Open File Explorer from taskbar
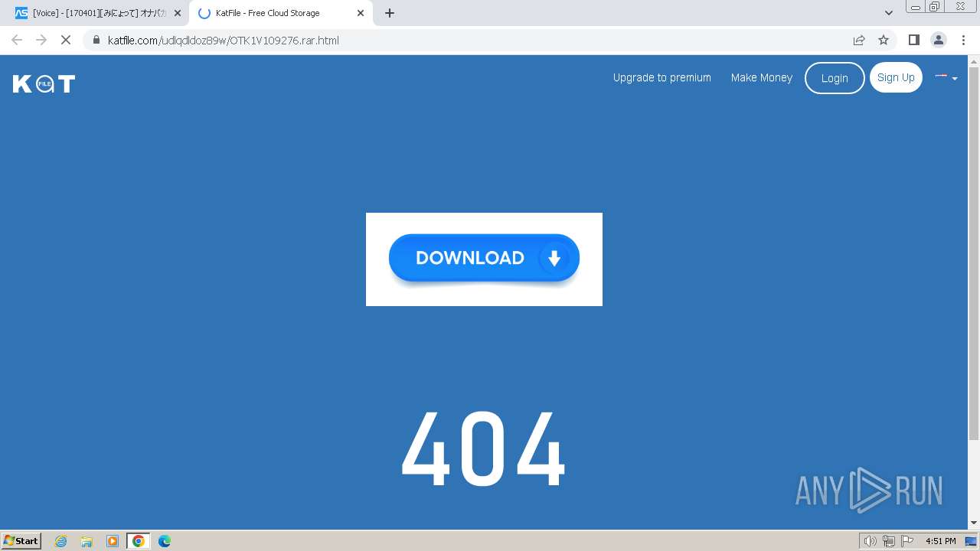This screenshot has height=551, width=980. [87, 541]
